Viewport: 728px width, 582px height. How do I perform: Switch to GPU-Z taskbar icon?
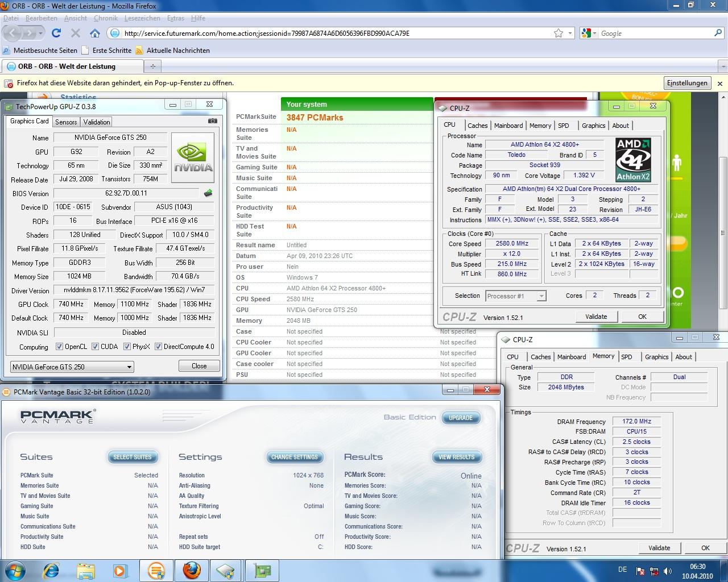pos(262,570)
